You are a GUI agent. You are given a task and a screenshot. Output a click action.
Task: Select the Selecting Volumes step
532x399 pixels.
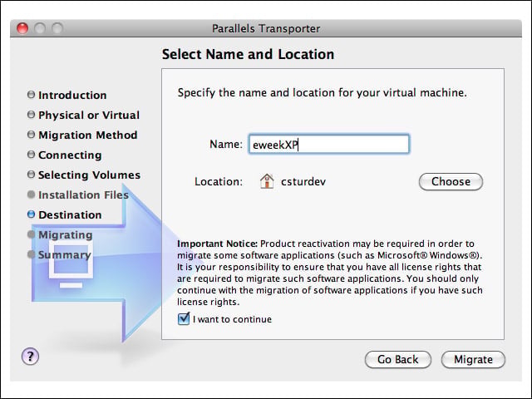(x=89, y=175)
